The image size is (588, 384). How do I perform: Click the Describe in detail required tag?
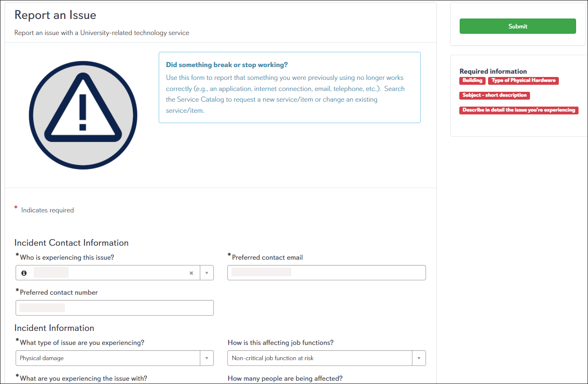coord(519,110)
